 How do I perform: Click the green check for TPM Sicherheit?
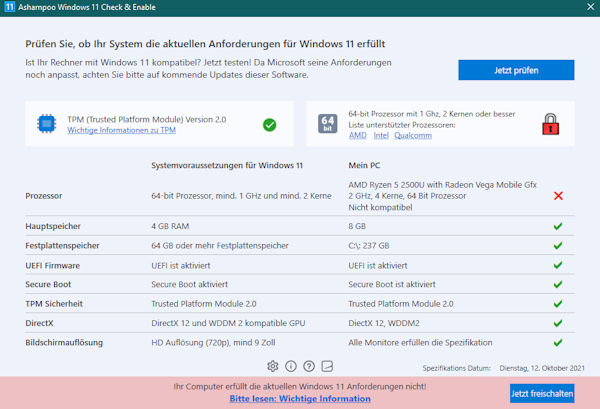click(x=558, y=304)
